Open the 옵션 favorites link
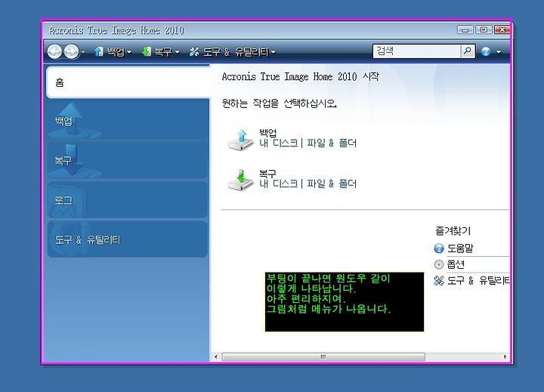The image size is (544, 392). [456, 264]
